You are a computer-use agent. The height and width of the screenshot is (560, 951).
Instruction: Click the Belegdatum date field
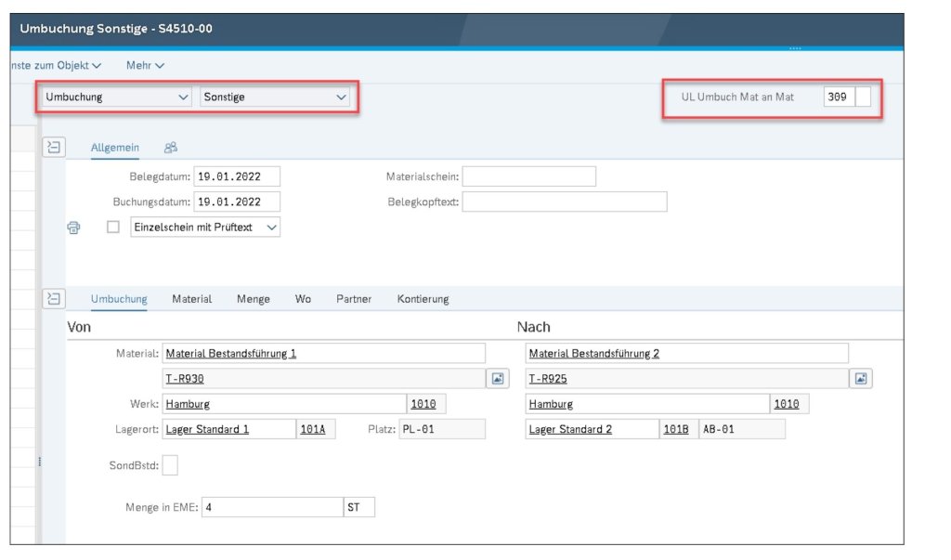coord(237,176)
